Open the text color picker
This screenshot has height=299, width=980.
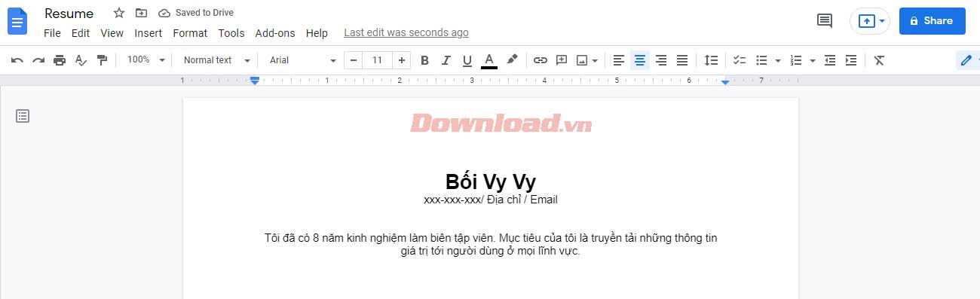[x=488, y=60]
